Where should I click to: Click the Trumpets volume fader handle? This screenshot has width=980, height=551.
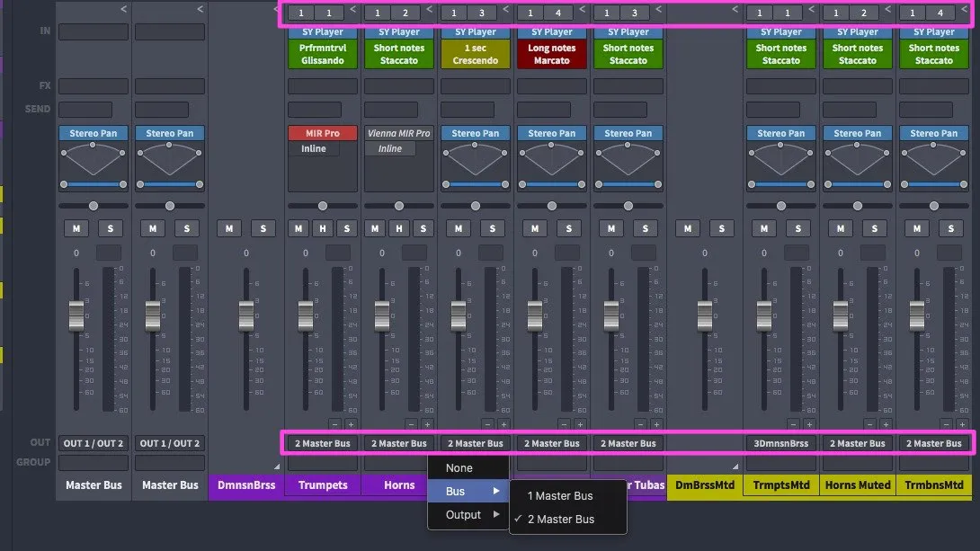(x=306, y=315)
